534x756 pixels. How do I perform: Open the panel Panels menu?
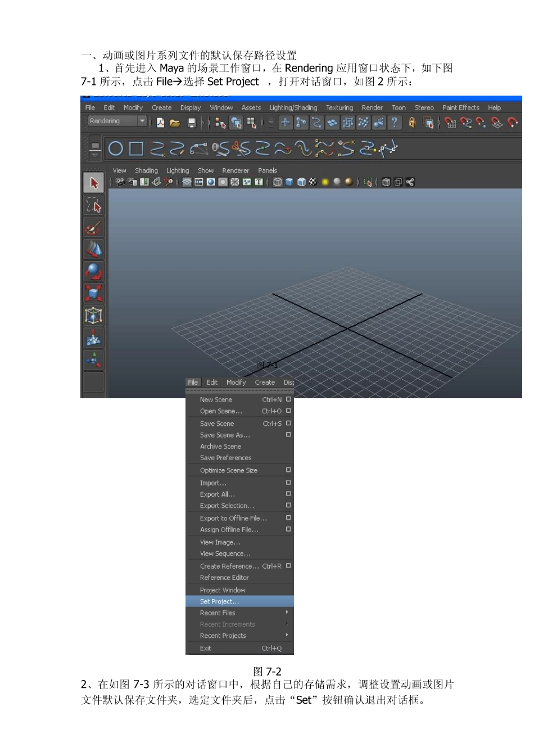point(268,170)
